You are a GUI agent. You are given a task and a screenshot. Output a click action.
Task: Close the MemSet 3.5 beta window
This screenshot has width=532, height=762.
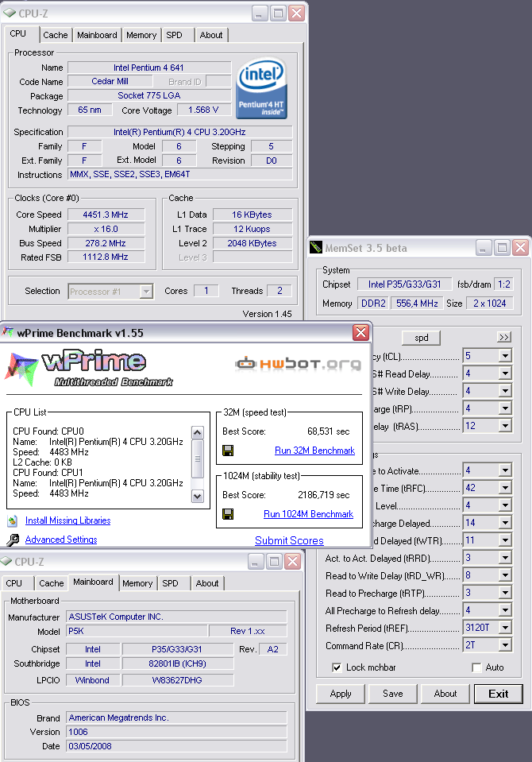(520, 248)
